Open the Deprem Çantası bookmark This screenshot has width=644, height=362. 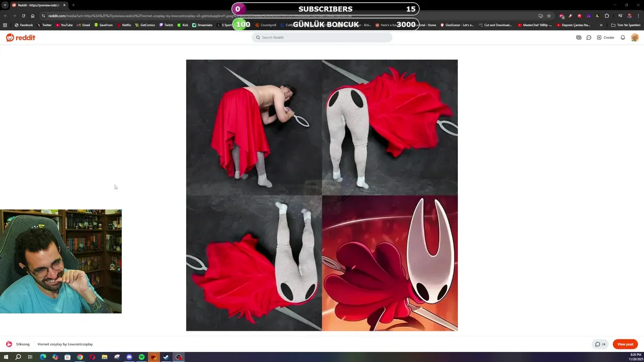(x=573, y=25)
